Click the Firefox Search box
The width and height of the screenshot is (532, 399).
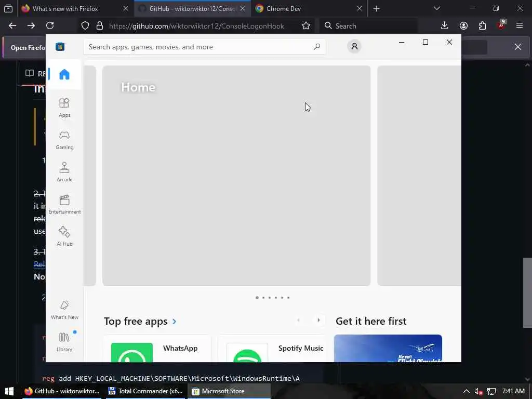[x=368, y=26]
